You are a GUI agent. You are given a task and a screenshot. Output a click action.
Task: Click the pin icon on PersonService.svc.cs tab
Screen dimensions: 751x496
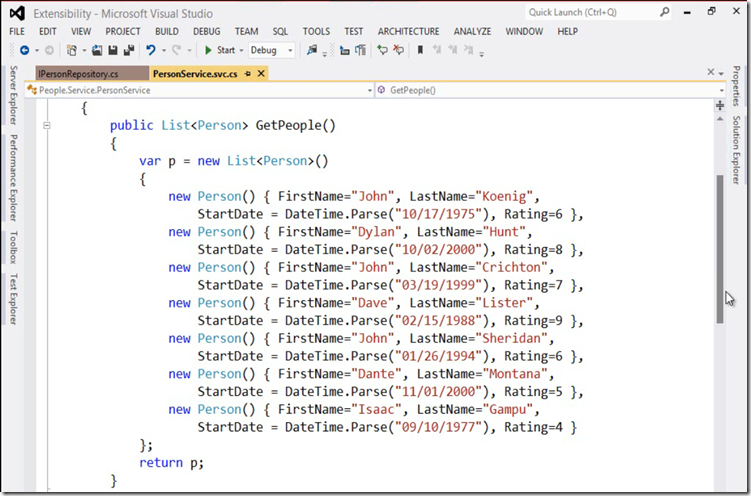[248, 73]
